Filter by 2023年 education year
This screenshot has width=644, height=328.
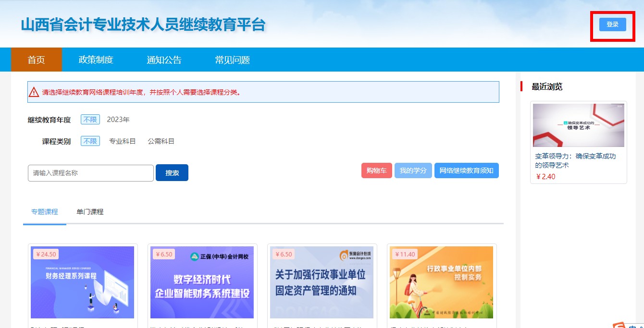click(118, 120)
